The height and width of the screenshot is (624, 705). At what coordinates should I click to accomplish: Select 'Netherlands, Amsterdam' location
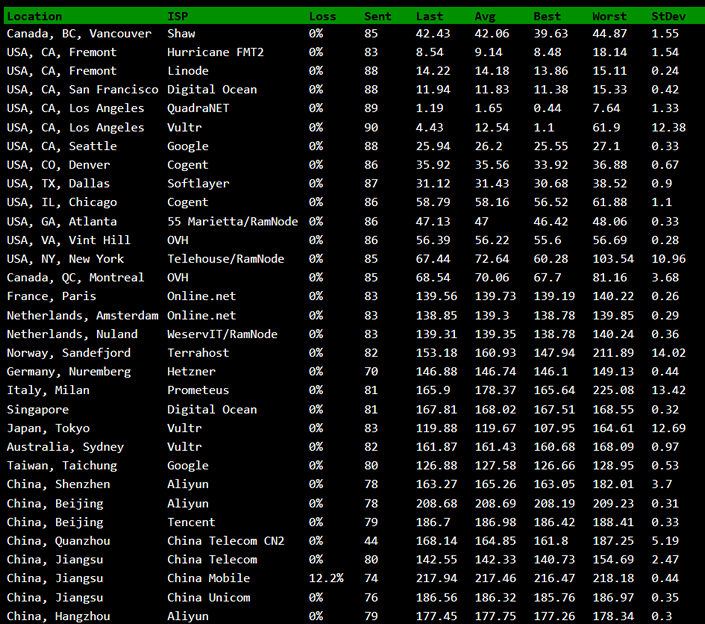pyautogui.click(x=82, y=316)
